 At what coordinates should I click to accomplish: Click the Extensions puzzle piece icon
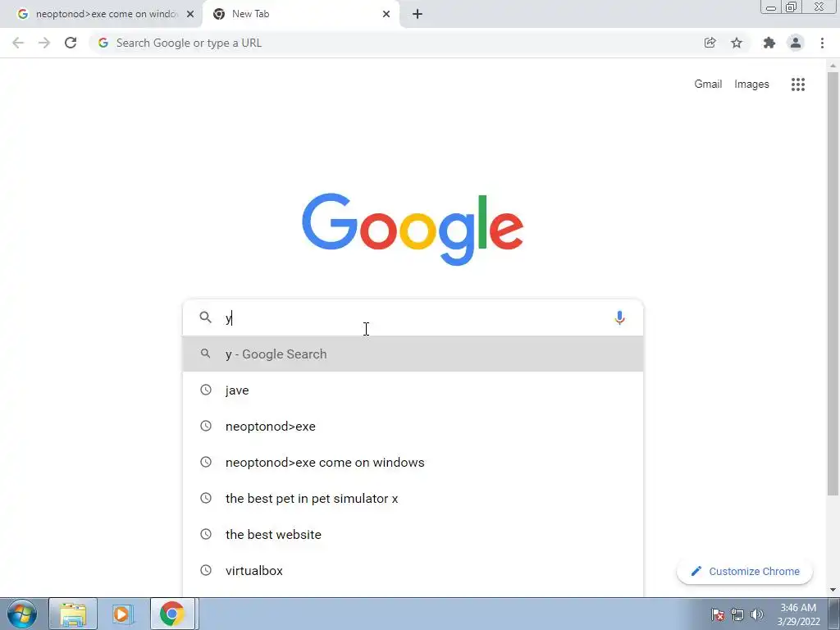pos(769,43)
